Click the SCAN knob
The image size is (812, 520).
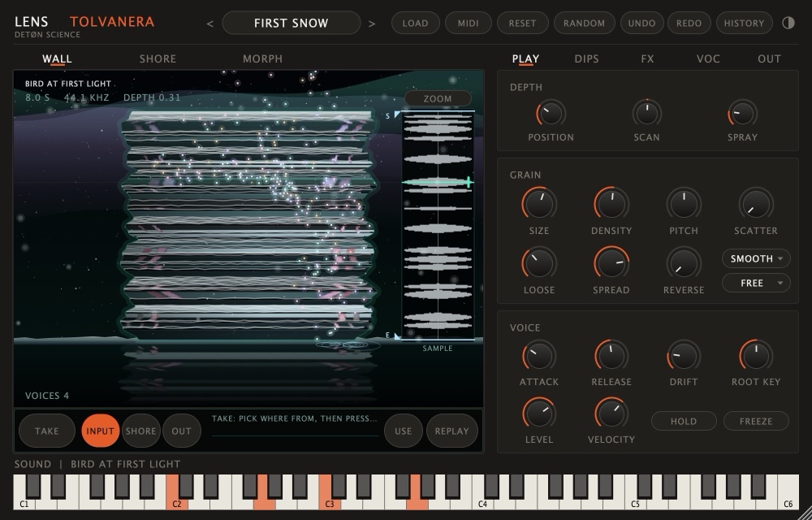(x=647, y=114)
